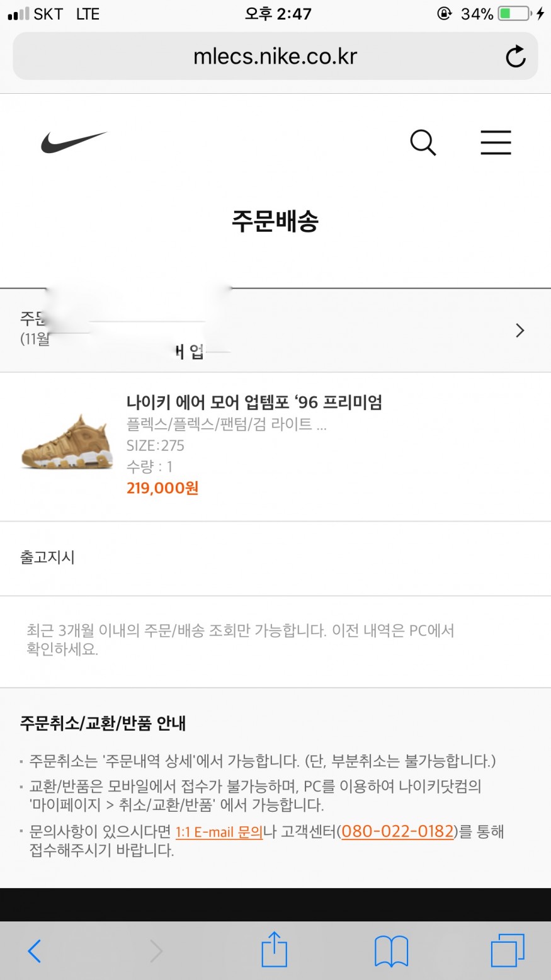Reload the page with refresh icon
The width and height of the screenshot is (551, 980).
pos(515,57)
